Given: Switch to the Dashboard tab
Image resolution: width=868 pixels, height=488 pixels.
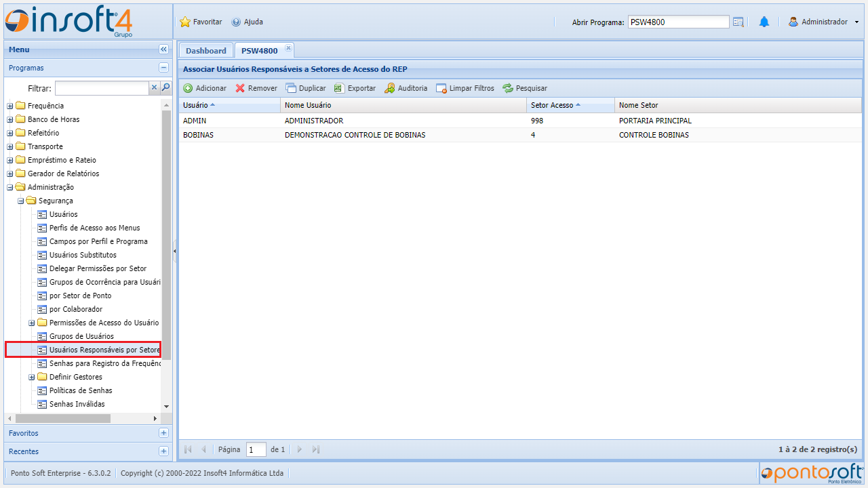Looking at the screenshot, I should point(205,51).
